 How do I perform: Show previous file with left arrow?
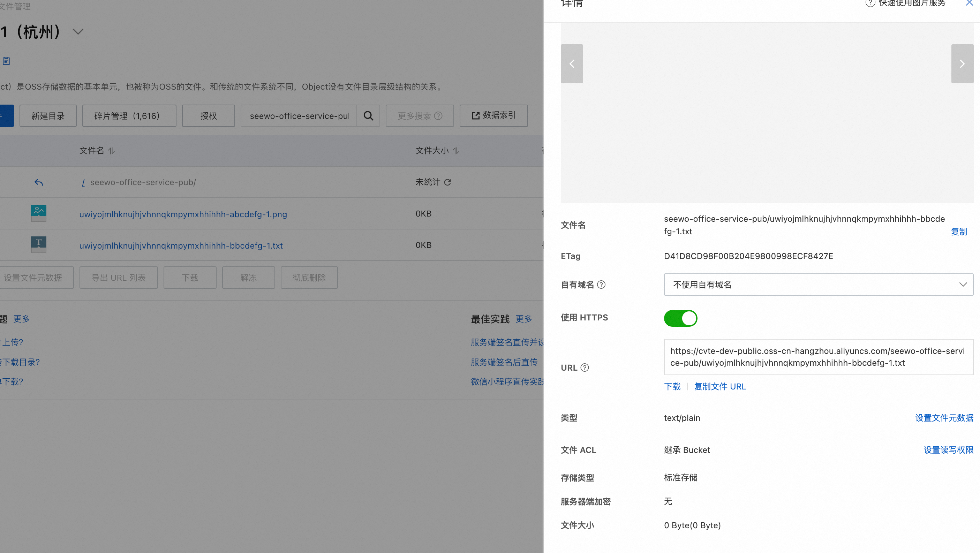572,63
